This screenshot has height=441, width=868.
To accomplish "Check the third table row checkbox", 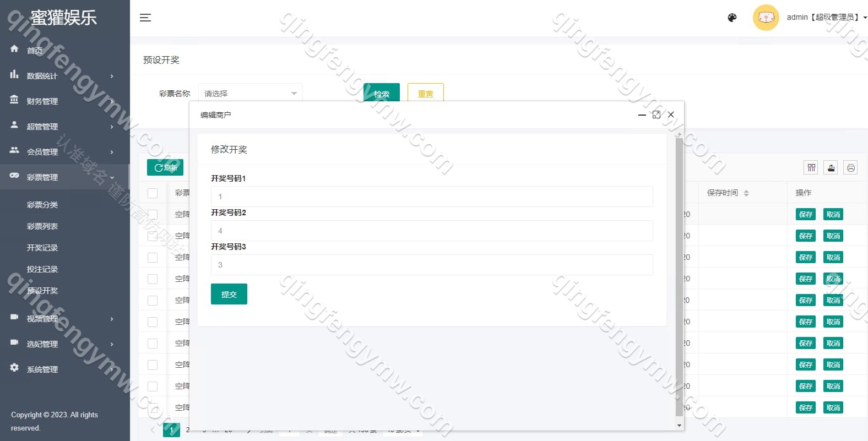I will point(153,257).
